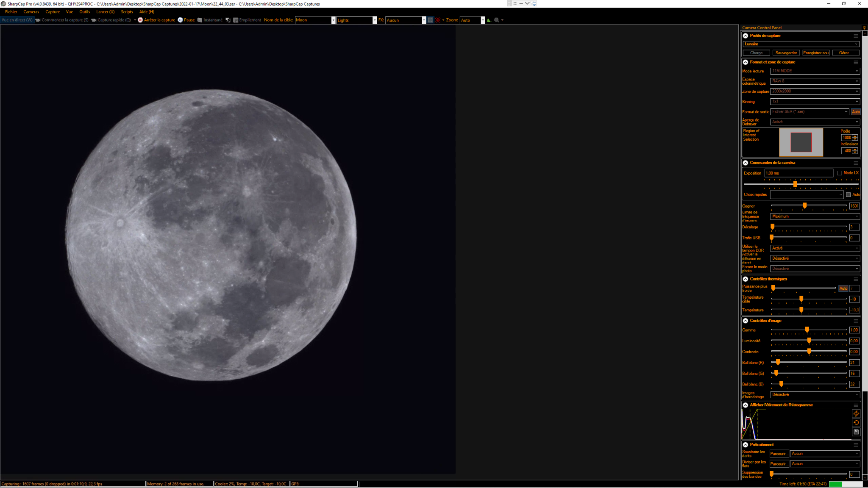
Task: Open the histogram section menu icon
Action: 856,405
